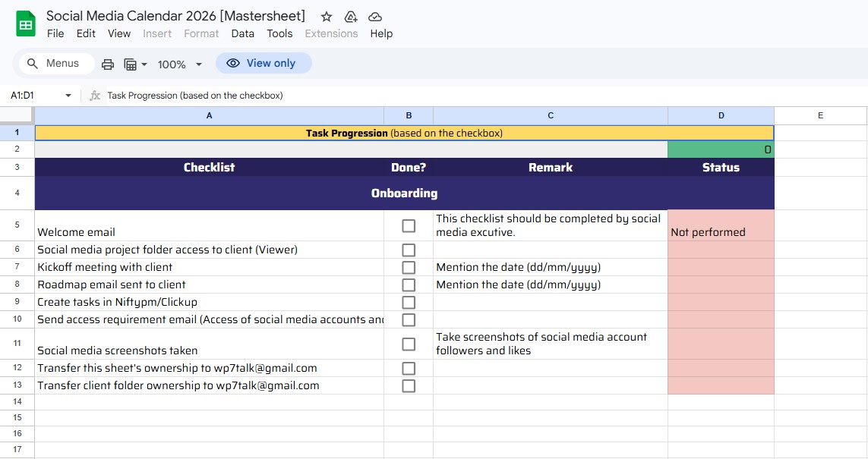Screen dimensions: 868x459
Task: Open the Tools menu
Action: tap(279, 33)
